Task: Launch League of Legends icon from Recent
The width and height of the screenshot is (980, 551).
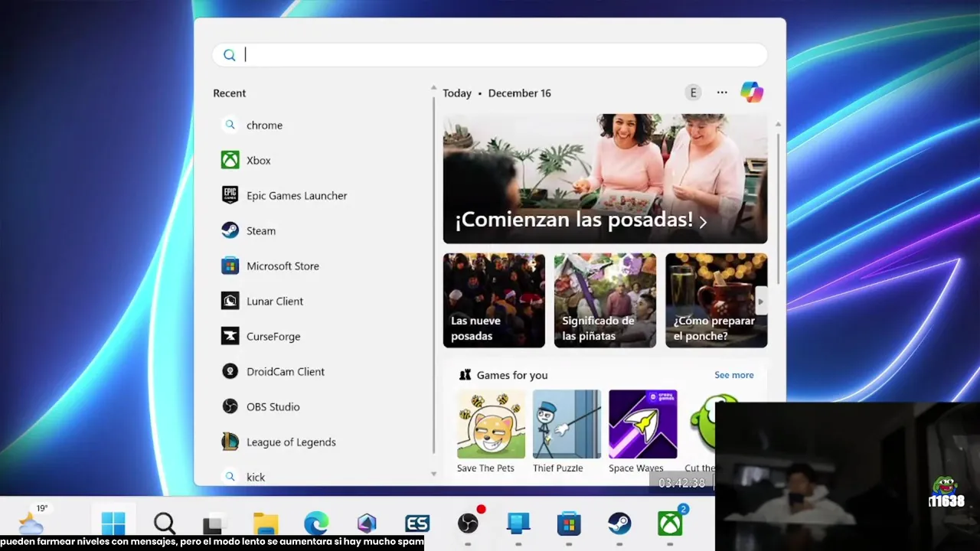Action: point(230,442)
